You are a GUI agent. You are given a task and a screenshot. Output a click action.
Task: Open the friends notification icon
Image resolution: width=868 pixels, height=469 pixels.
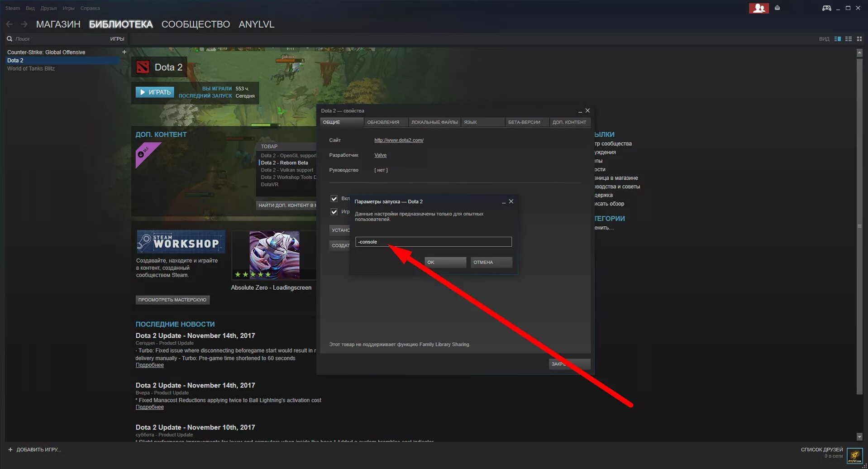coord(758,8)
